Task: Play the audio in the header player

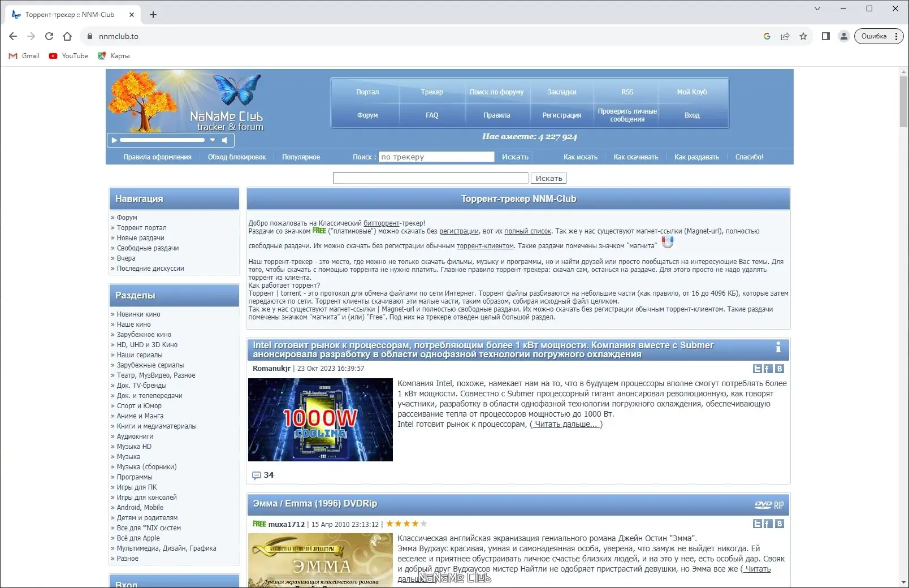Action: (x=114, y=140)
